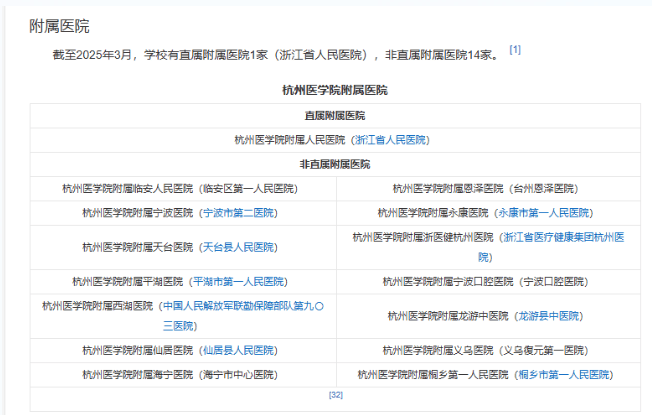Click the text 杭州医学院附属人民医院
The height and width of the screenshot is (415, 652).
tap(290, 140)
